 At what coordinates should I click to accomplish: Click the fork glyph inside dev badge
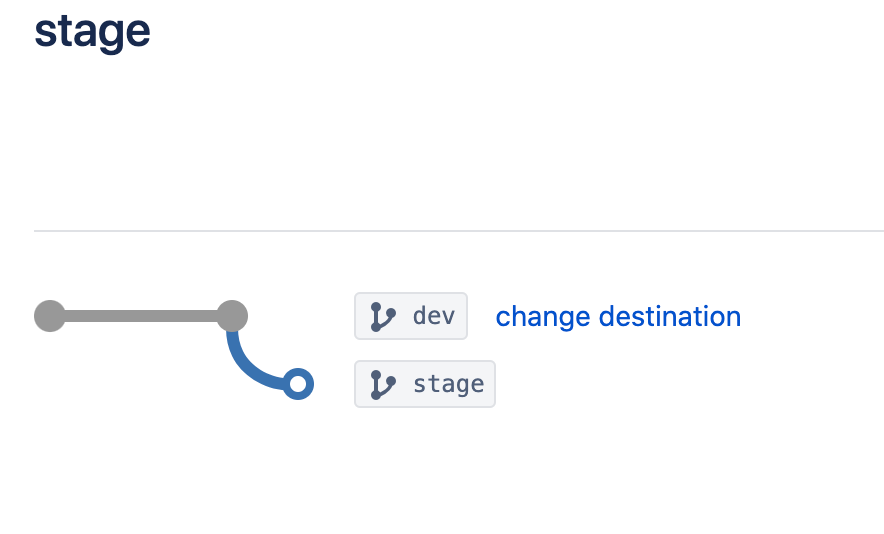point(383,316)
